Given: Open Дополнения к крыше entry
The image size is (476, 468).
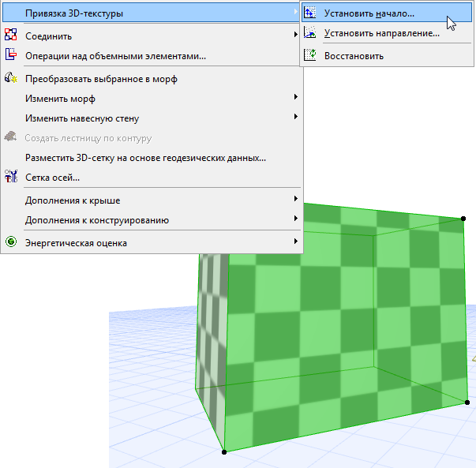Looking at the screenshot, I should [151, 200].
